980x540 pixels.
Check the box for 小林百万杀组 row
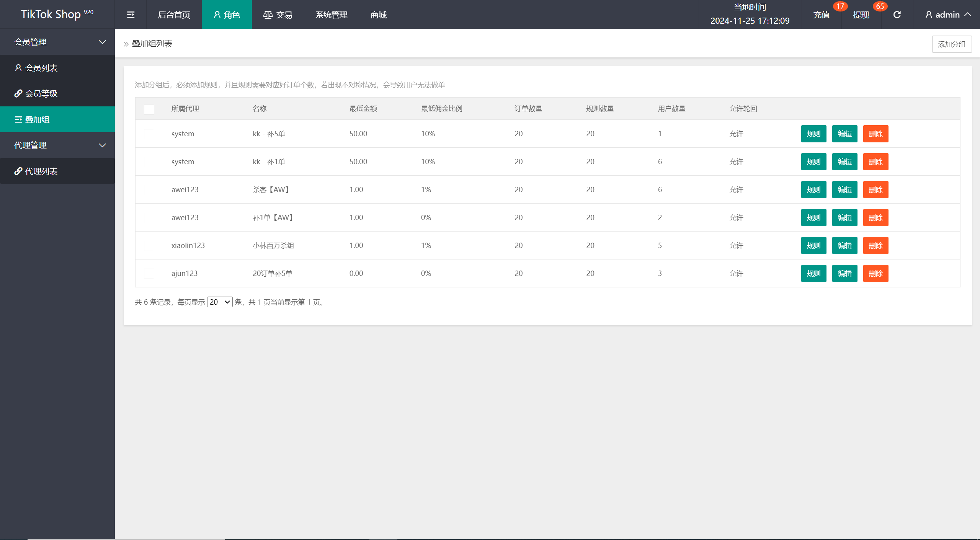pyautogui.click(x=149, y=246)
